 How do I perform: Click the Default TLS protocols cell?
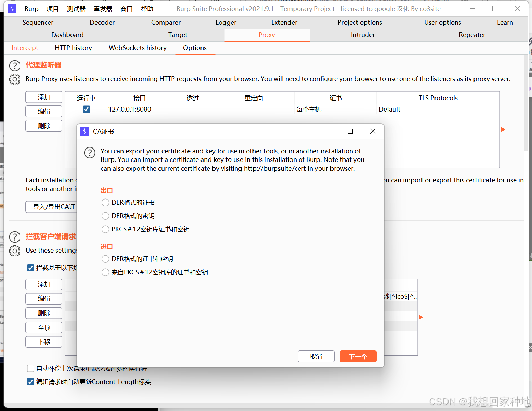coord(438,109)
